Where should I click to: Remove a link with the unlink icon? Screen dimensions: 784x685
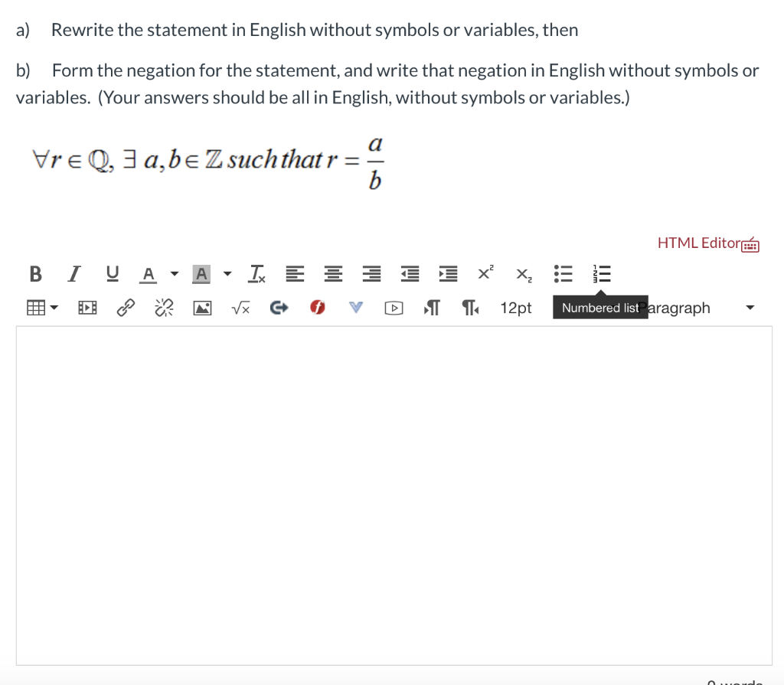coord(163,307)
